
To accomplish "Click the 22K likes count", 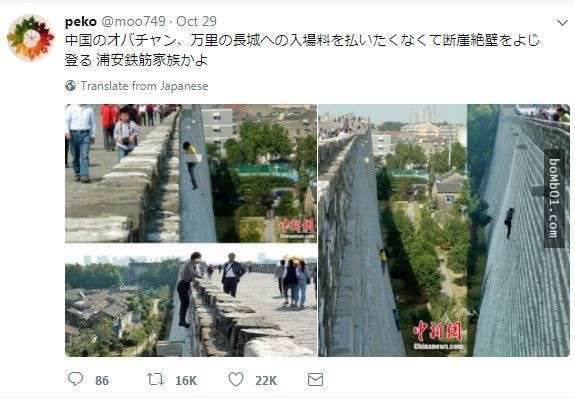I will point(266,380).
